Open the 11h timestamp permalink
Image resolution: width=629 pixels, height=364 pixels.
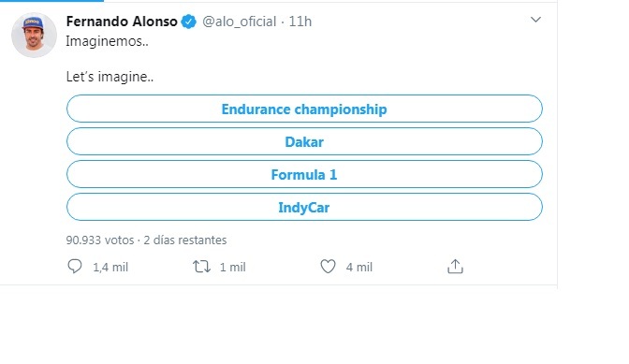click(300, 22)
